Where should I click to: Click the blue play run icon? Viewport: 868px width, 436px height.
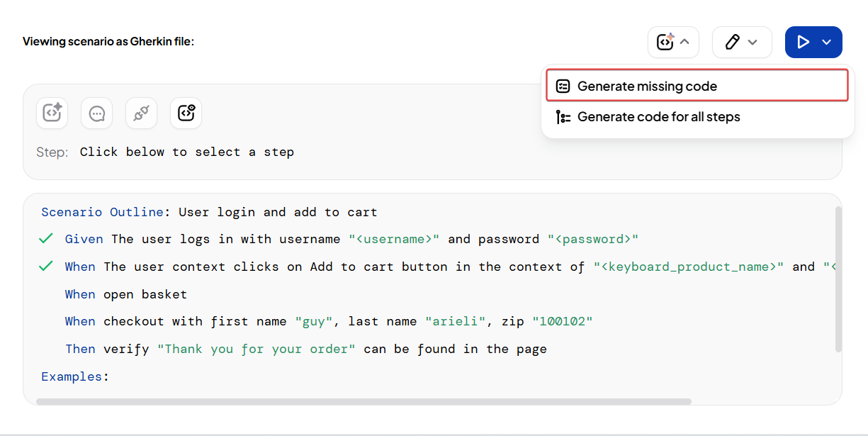pyautogui.click(x=803, y=43)
